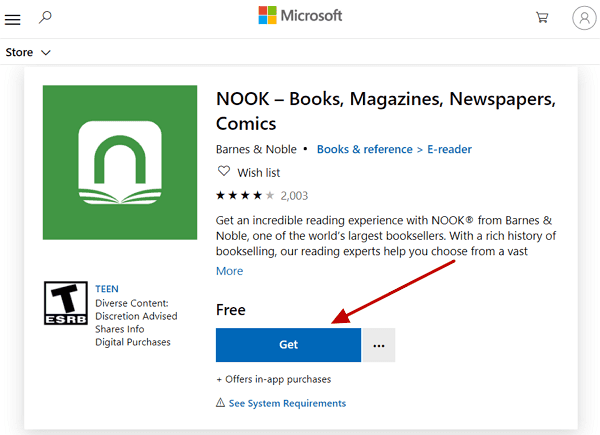Screen dimensions: 600x435
Task: Click the search magnifier icon
Action: pyautogui.click(x=45, y=17)
